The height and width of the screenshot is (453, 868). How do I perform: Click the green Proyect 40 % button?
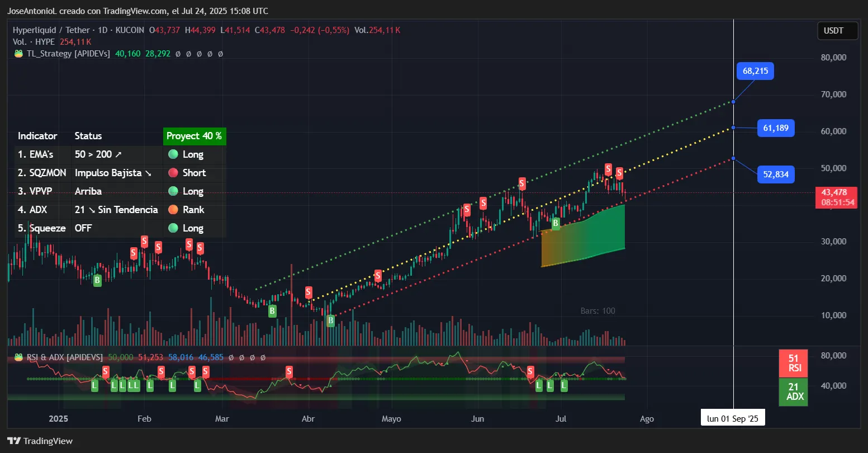point(194,136)
